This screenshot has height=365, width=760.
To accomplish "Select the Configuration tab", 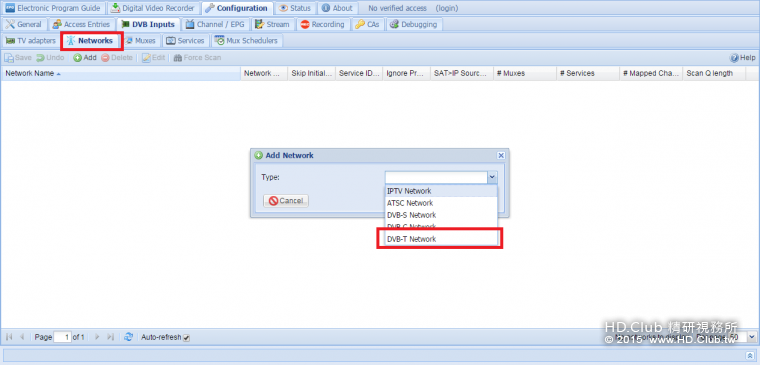I will (x=237, y=8).
